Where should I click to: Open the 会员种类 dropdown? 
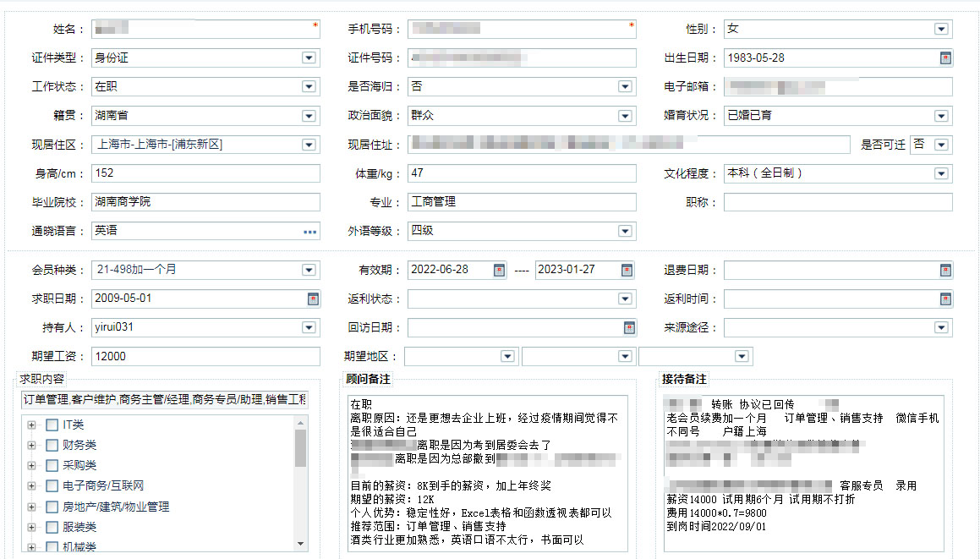[x=309, y=270]
